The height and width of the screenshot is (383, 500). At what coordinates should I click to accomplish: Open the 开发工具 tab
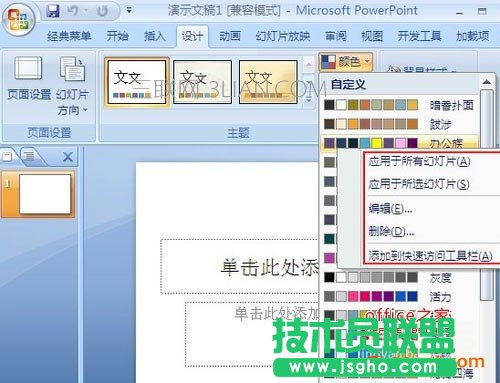click(x=419, y=36)
